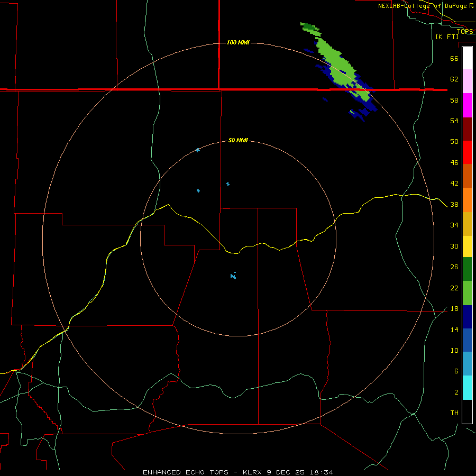The width and height of the screenshot is (476, 476).
Task: Click the dark orange legend band
Action: tap(467, 176)
